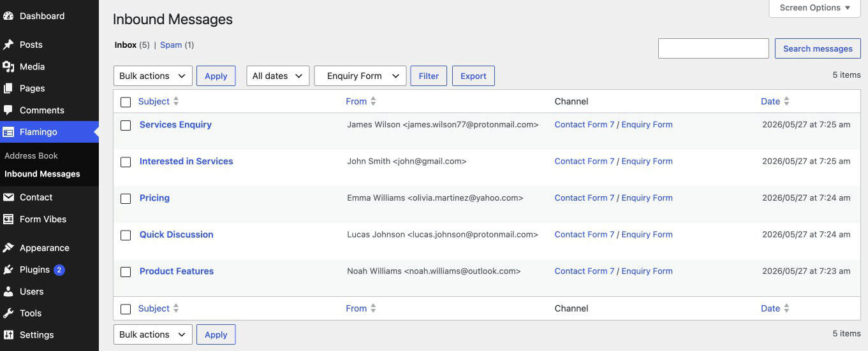Click the Media library icon
This screenshot has width=868, height=351.
pyautogui.click(x=8, y=66)
